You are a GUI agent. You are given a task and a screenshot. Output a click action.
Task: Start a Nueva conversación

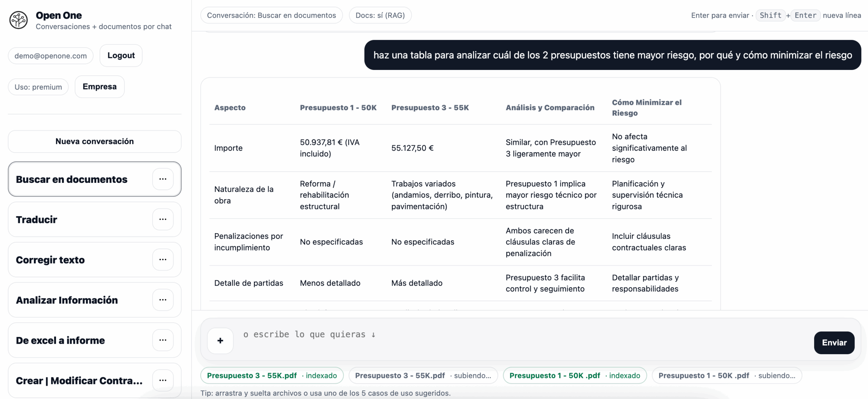tap(94, 141)
